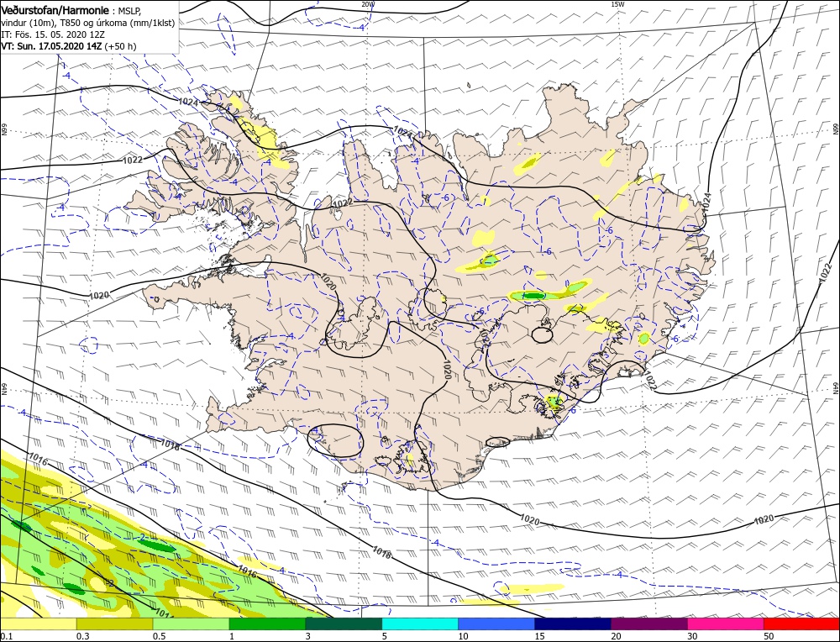The height and width of the screenshot is (642, 840).
Task: Click the legend value '0.1'
Action: coord(5,636)
